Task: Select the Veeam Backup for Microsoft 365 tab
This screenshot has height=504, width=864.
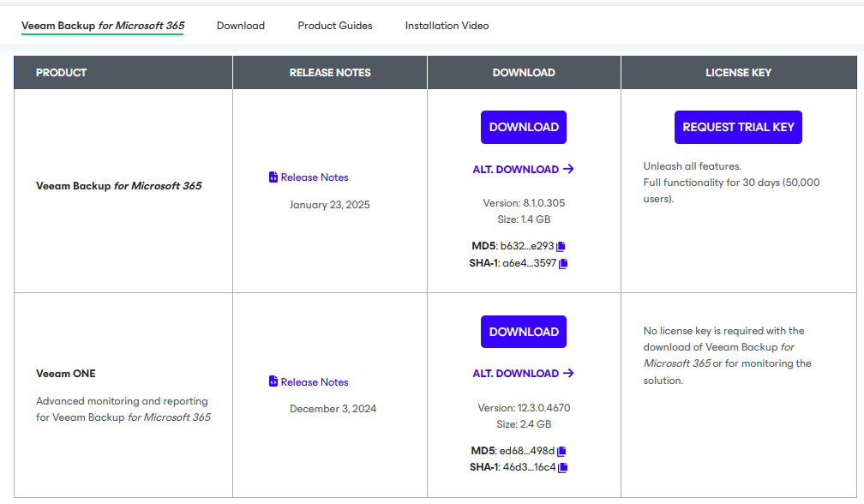Action: (x=103, y=26)
